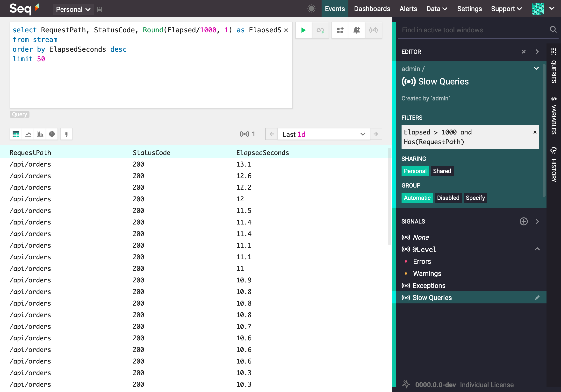Open the Settings page
Viewport: 561px width, 392px height.
click(469, 9)
